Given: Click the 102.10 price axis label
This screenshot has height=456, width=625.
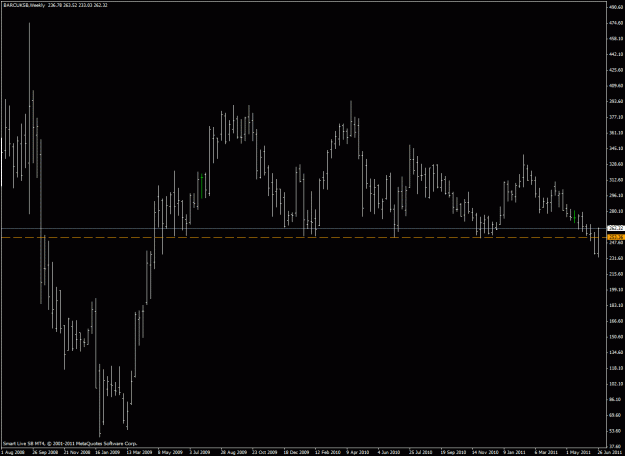Looking at the screenshot, I should tap(616, 383).
